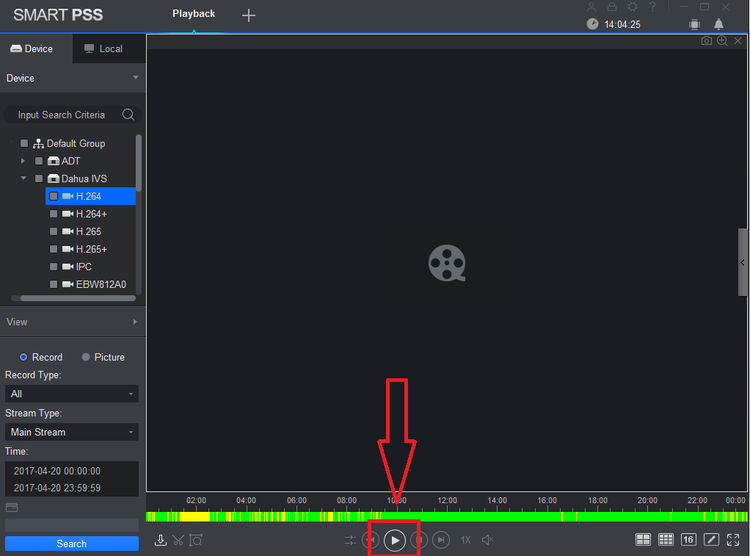This screenshot has width=750, height=556.
Task: Click the smart search region icon
Action: (x=196, y=540)
